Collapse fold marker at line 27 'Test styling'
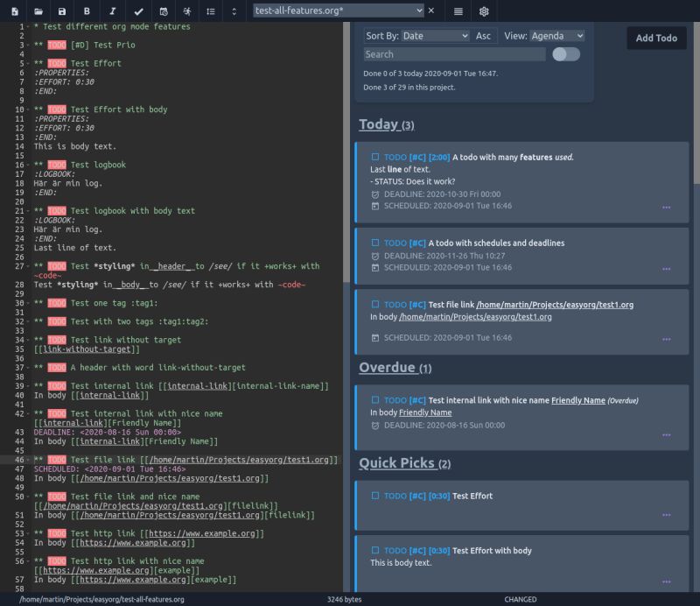Image resolution: width=700 pixels, height=606 pixels. pyautogui.click(x=28, y=266)
